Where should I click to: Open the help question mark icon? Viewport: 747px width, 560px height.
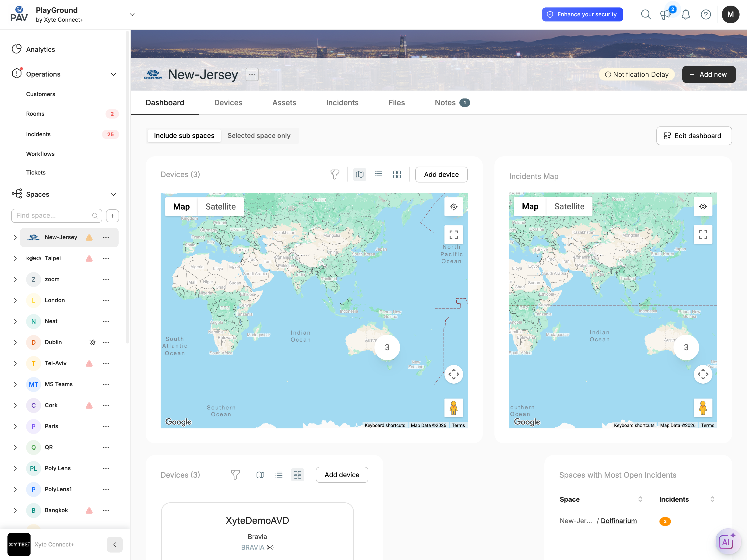pyautogui.click(x=706, y=14)
